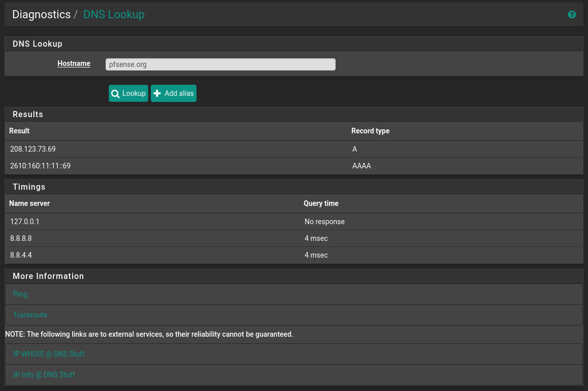This screenshot has width=588, height=391.
Task: Click the underlined Hostname label
Action: 74,63
